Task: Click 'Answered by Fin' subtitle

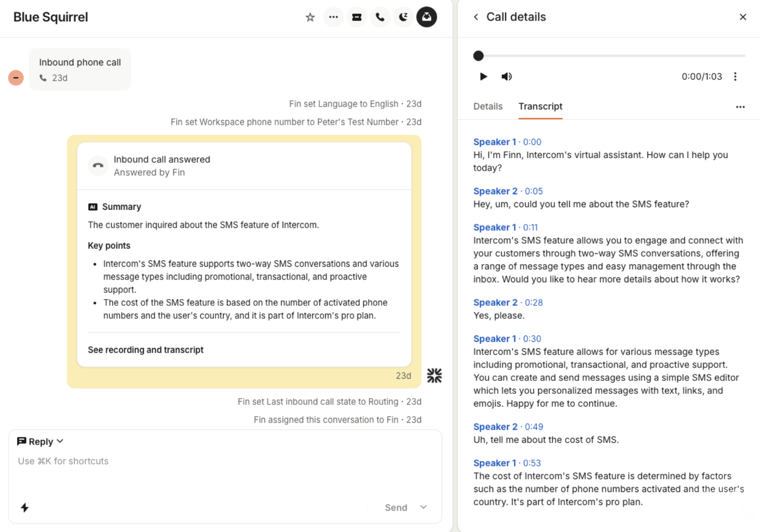Action: pyautogui.click(x=149, y=172)
